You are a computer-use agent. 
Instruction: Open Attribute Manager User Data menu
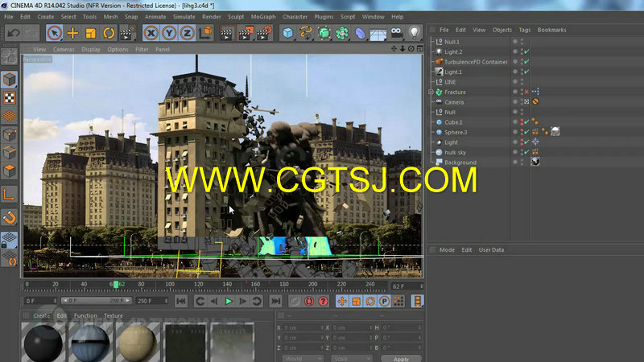click(491, 250)
